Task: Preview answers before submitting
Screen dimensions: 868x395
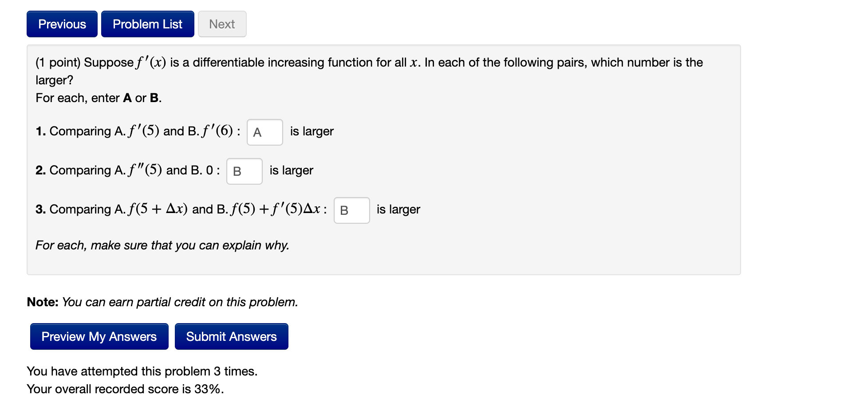Action: [99, 336]
